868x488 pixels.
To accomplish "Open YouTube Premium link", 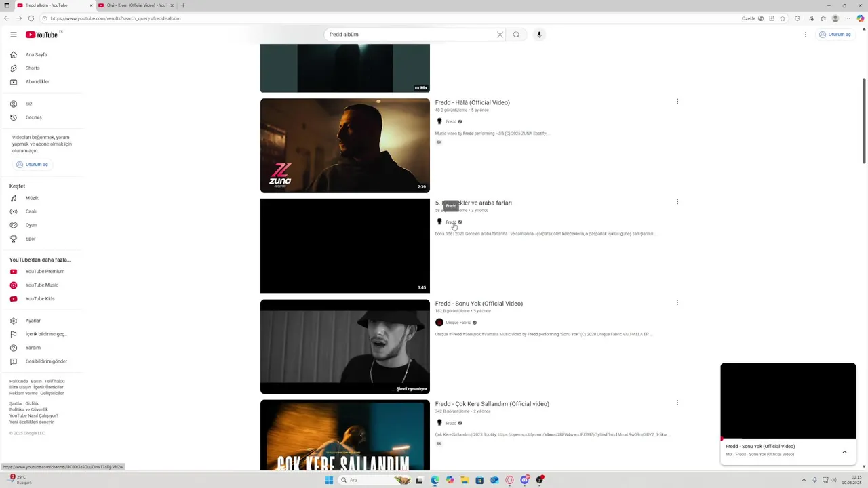I will coord(44,271).
